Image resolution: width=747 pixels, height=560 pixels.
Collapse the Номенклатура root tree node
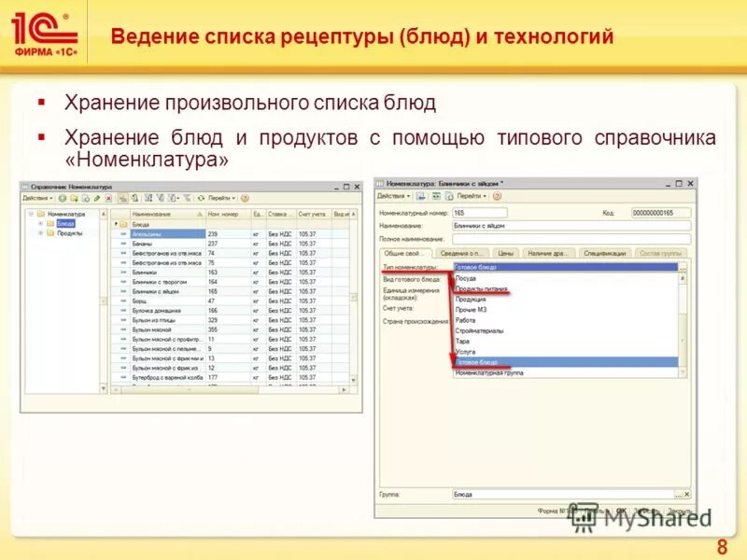click(x=31, y=214)
